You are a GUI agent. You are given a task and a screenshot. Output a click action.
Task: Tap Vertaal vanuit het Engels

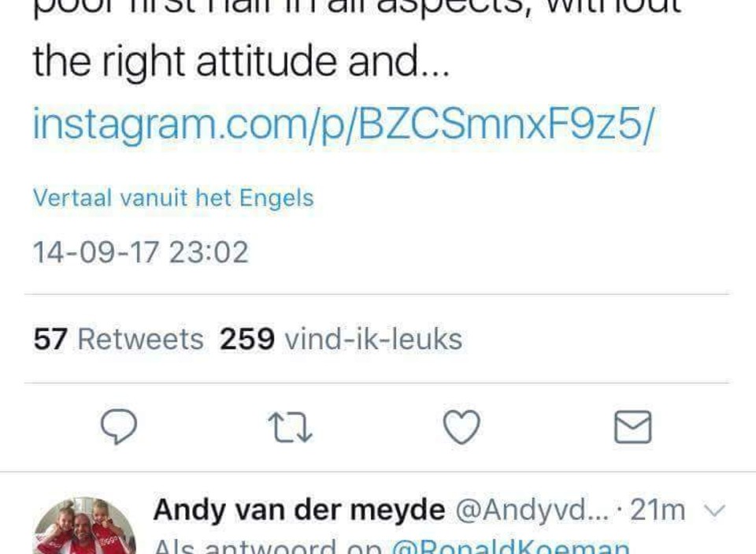tap(173, 198)
